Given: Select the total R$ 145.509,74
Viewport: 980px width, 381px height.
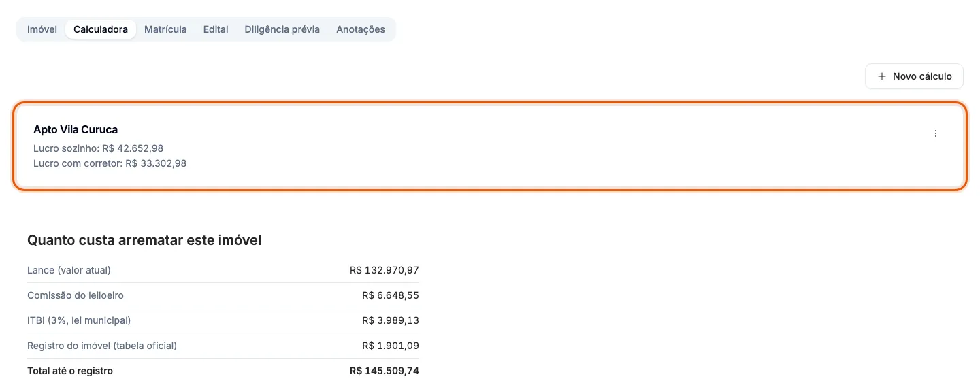Looking at the screenshot, I should tap(385, 371).
